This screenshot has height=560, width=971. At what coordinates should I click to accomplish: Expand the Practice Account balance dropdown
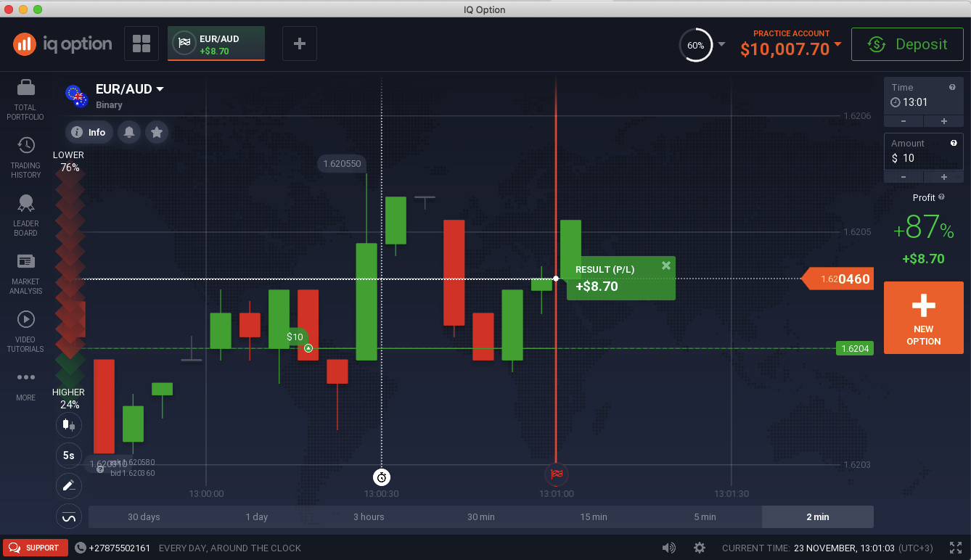click(838, 44)
